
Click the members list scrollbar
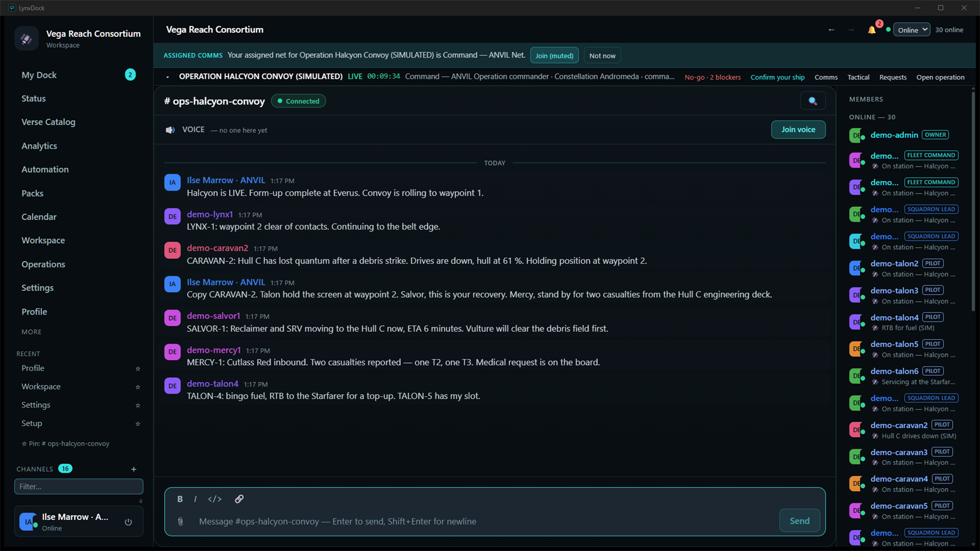coord(973,202)
